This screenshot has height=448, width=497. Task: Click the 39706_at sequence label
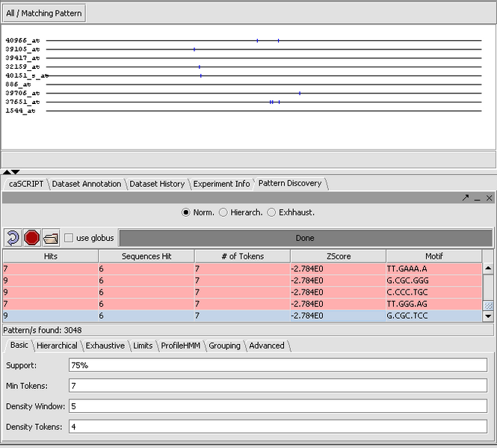click(22, 93)
